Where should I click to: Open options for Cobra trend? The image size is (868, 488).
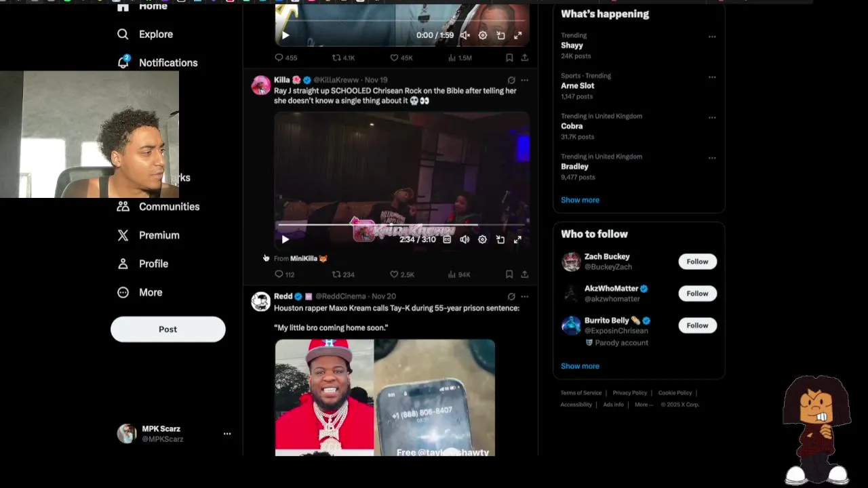[x=712, y=117]
